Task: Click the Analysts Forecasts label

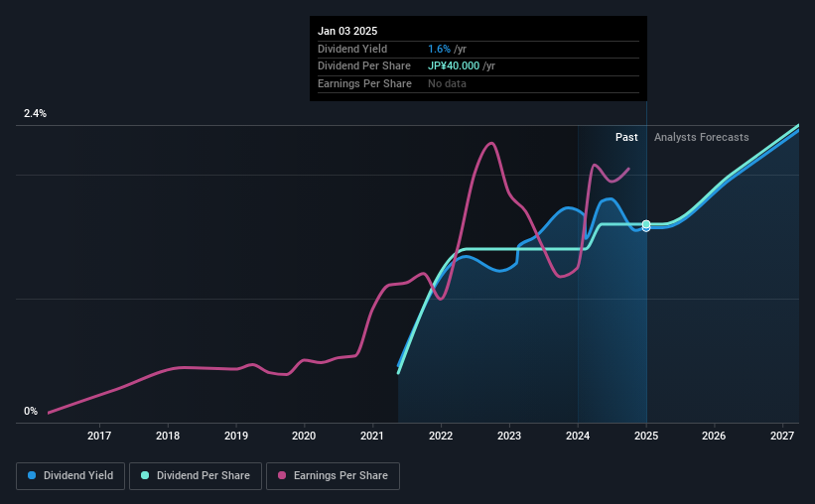Action: pos(701,137)
